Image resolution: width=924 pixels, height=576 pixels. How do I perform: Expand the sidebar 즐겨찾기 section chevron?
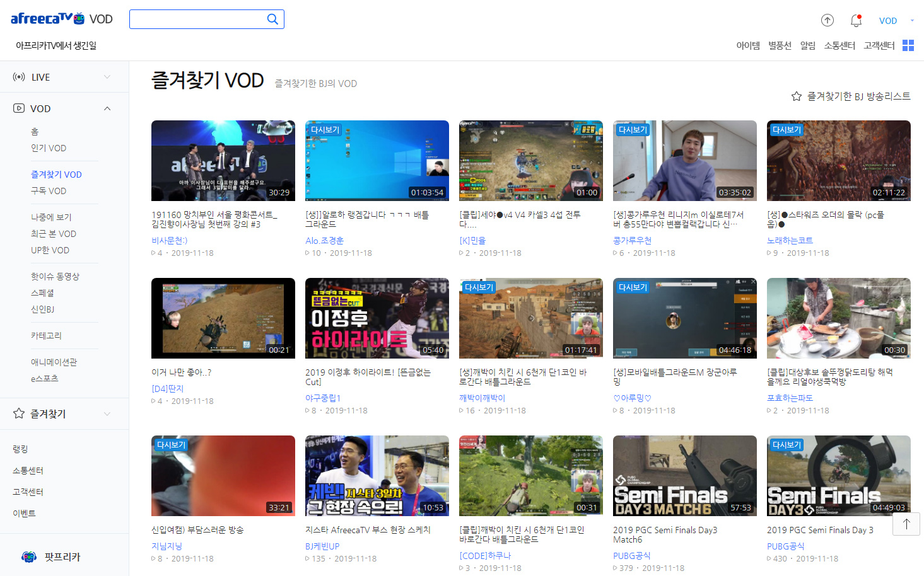107,414
